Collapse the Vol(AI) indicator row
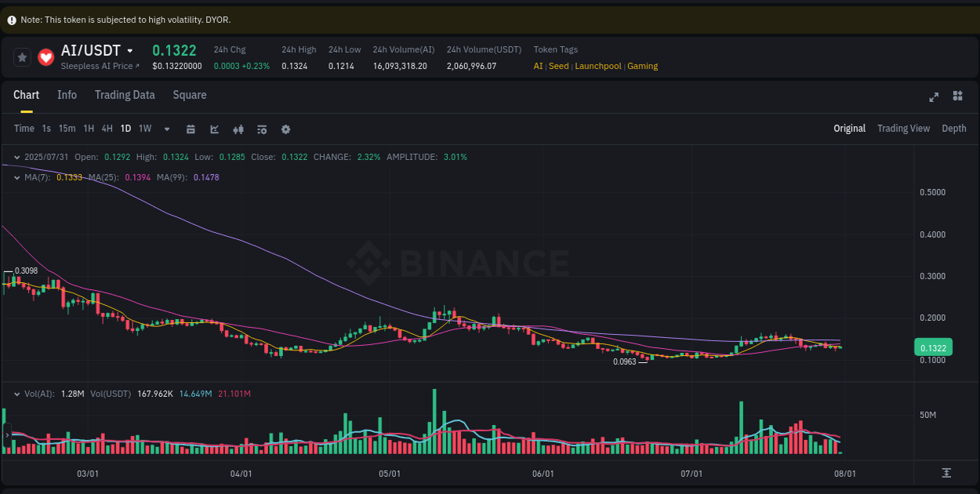The image size is (980, 494). click(16, 394)
